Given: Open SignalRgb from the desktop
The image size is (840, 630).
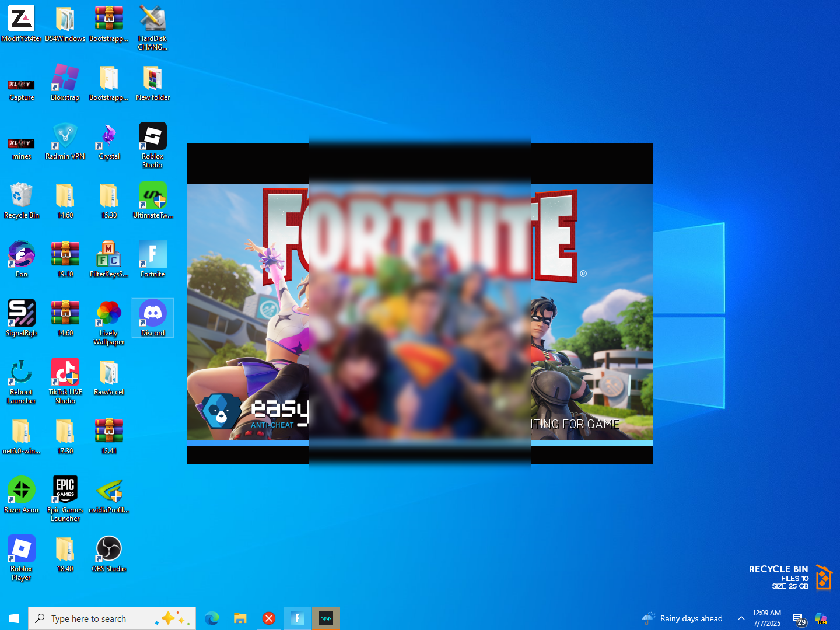Looking at the screenshot, I should (x=22, y=318).
